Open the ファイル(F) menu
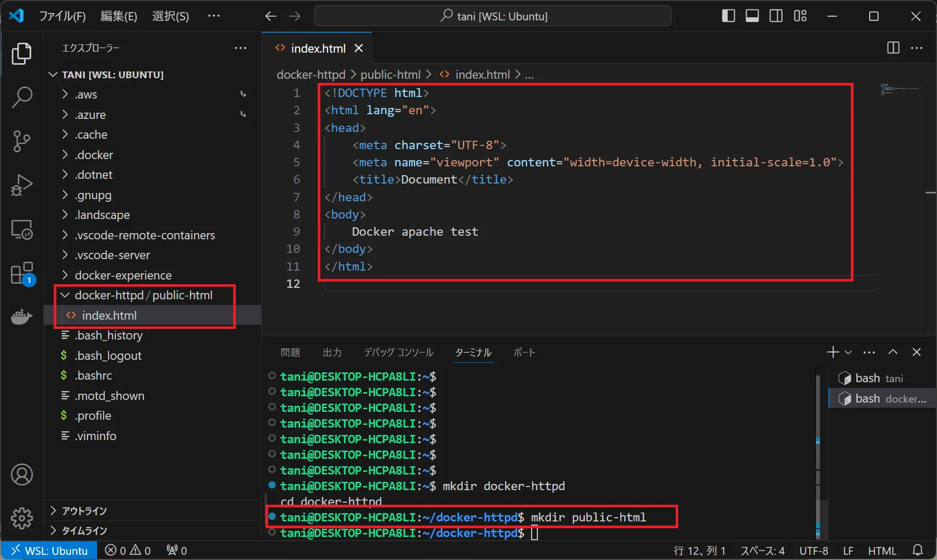Viewport: 937px width, 560px height. pos(62,16)
